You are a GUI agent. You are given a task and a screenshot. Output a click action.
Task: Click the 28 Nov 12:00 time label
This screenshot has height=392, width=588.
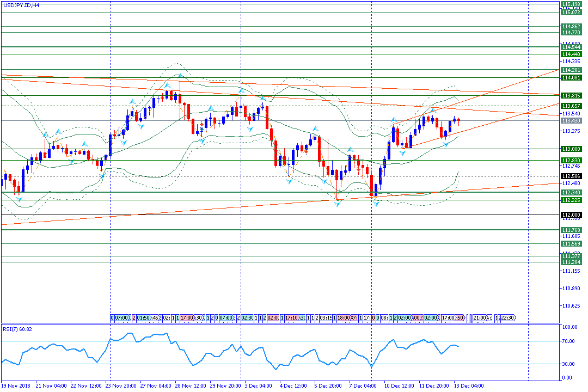click(191, 386)
